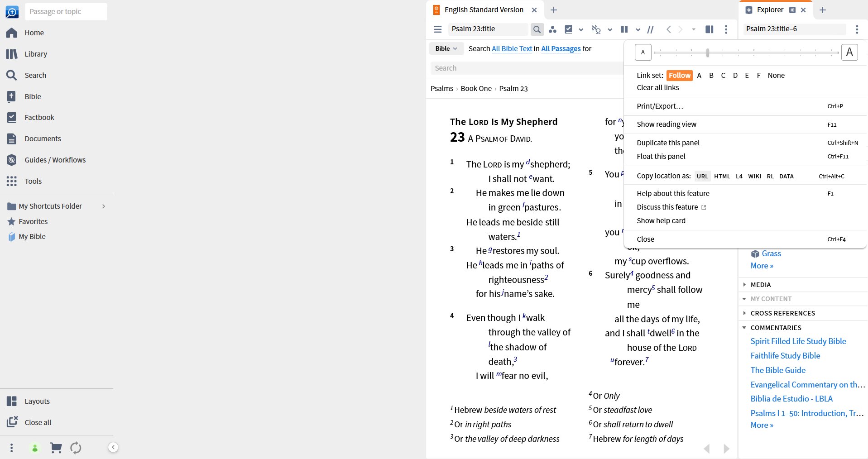Click the multiple-resource double slash icon
Viewport: 868px width, 459px height.
click(x=651, y=29)
